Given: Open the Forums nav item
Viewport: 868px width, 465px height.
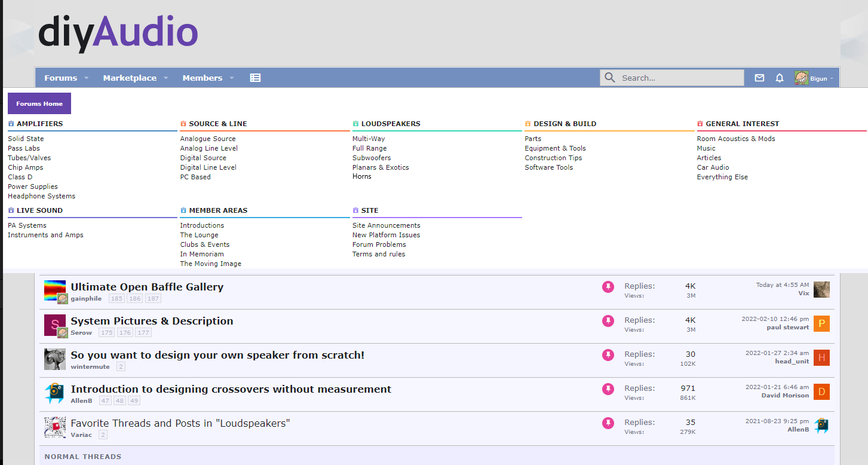Looking at the screenshot, I should tap(61, 78).
